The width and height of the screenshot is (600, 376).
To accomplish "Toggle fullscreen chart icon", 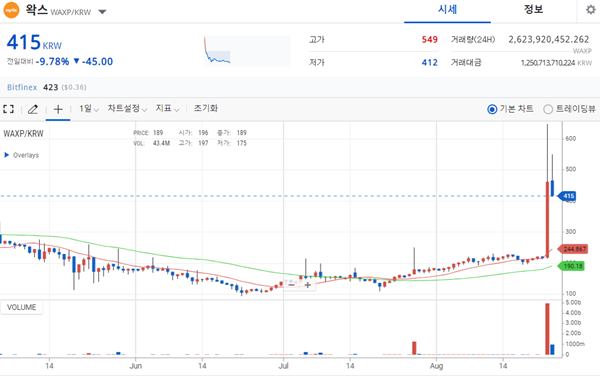I will click(x=9, y=109).
